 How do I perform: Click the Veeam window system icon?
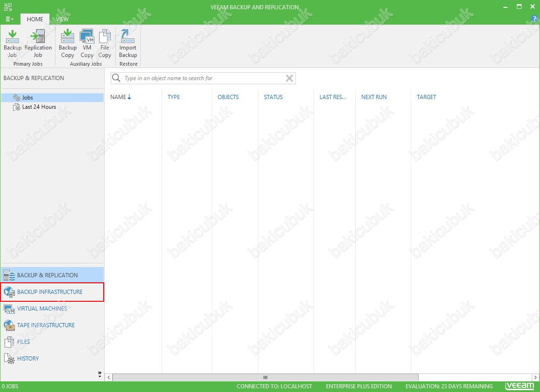point(8,6)
